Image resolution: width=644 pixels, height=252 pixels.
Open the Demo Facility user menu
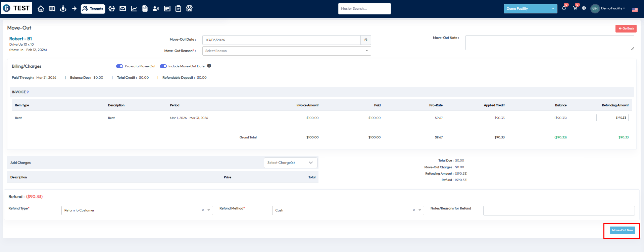click(612, 8)
